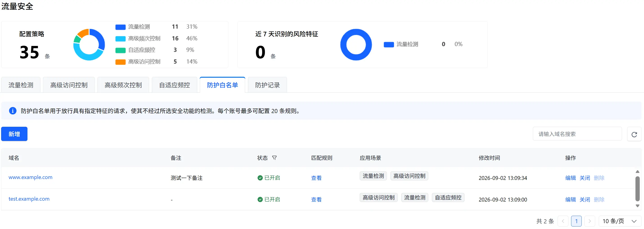Open the www.example.com domain link
644x229 pixels.
31,177
